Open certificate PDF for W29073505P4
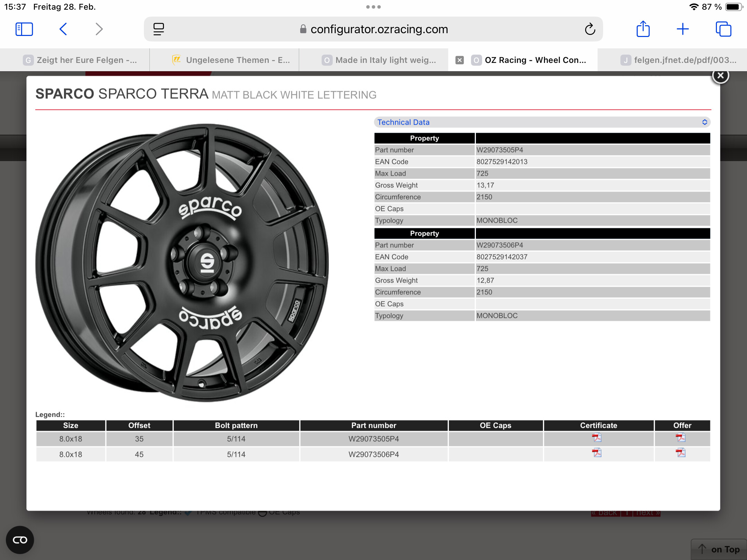Image resolution: width=747 pixels, height=560 pixels. point(597,438)
